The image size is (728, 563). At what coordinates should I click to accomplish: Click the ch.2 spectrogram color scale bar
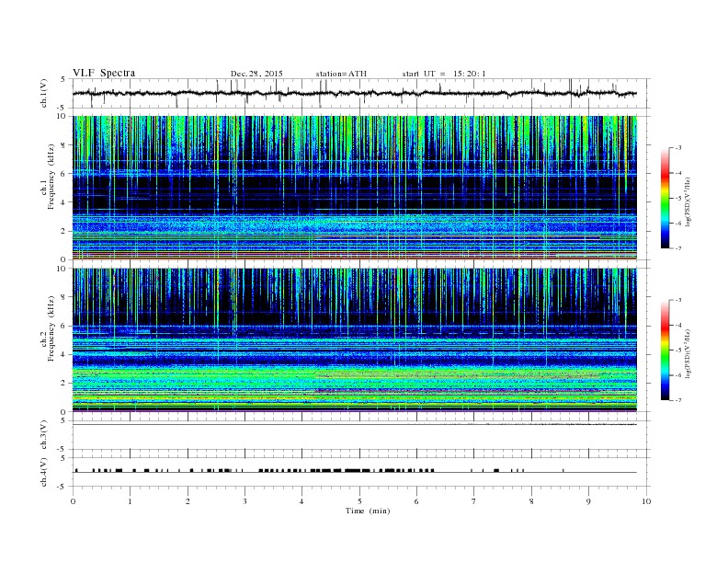(x=665, y=350)
